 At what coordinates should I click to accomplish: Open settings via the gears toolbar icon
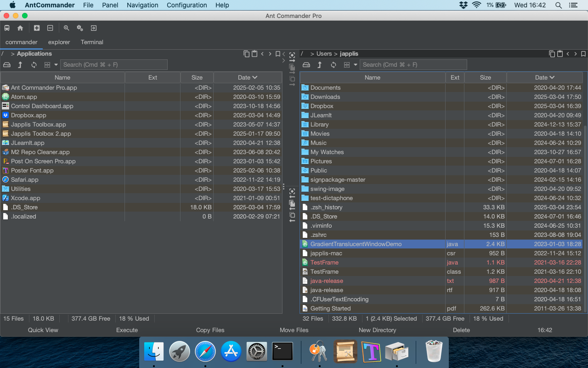80,28
